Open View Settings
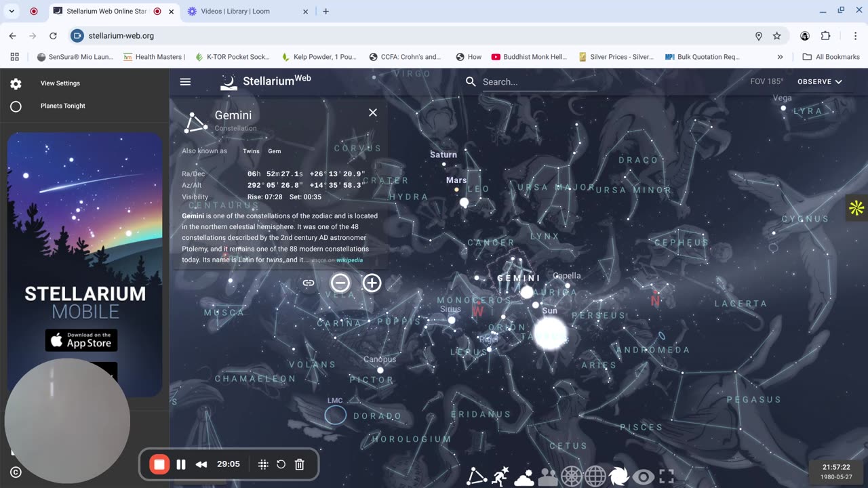Image resolution: width=868 pixels, height=488 pixels. [60, 83]
